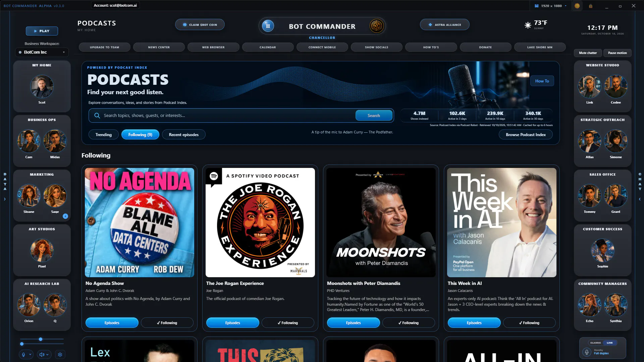The width and height of the screenshot is (644, 362).
Task: Toggle Pause motion
Action: (x=618, y=53)
